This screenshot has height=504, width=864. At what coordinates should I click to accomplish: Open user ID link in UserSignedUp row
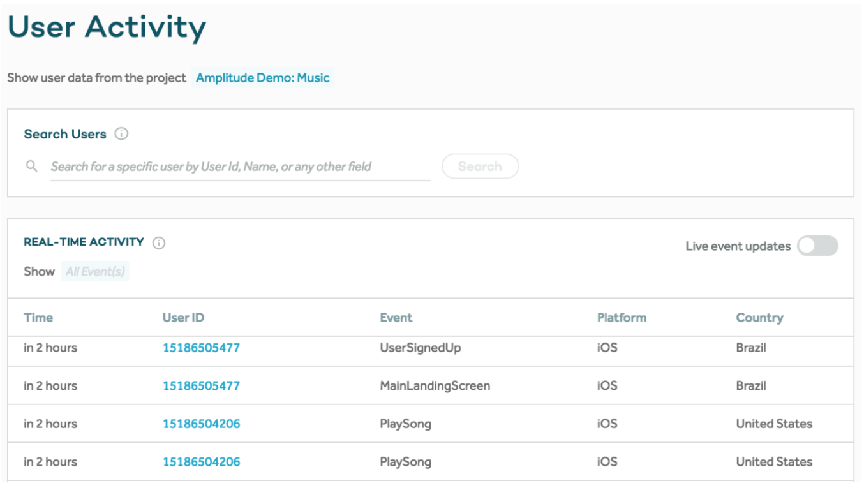201,348
